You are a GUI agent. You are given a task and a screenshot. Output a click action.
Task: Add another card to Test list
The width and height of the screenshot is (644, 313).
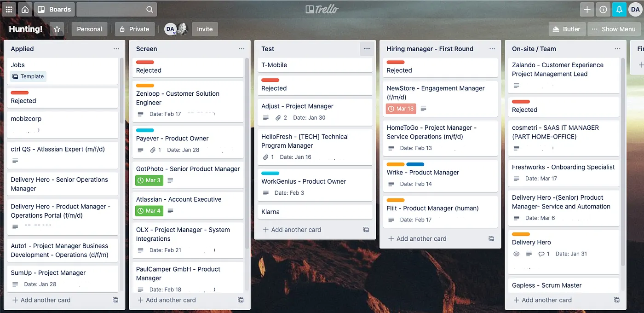[292, 230]
